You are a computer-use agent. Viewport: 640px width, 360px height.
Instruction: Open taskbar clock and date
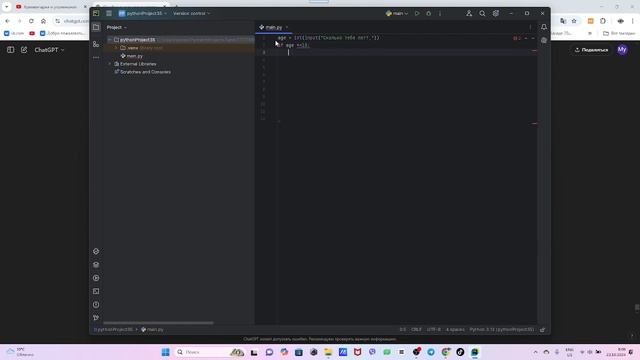tap(616, 352)
